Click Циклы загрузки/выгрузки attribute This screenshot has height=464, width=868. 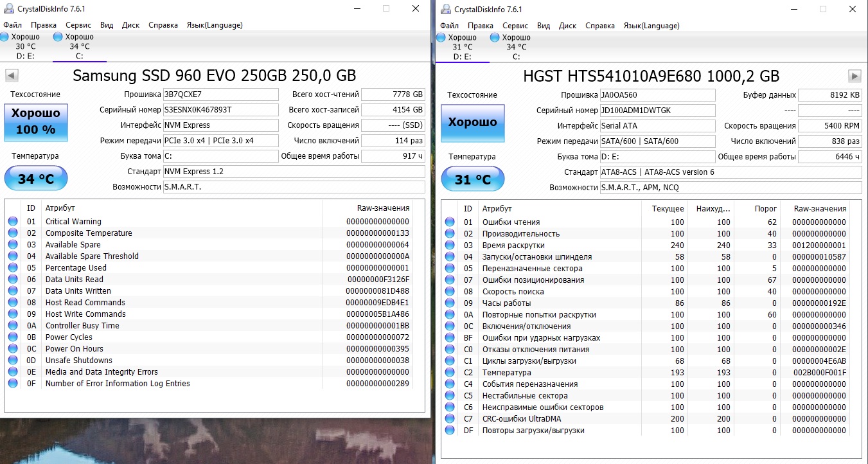point(529,361)
